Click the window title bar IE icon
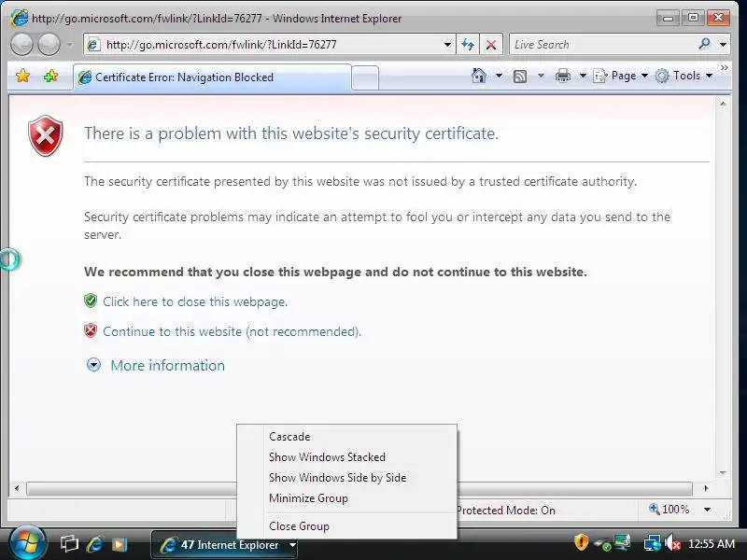 [x=19, y=18]
